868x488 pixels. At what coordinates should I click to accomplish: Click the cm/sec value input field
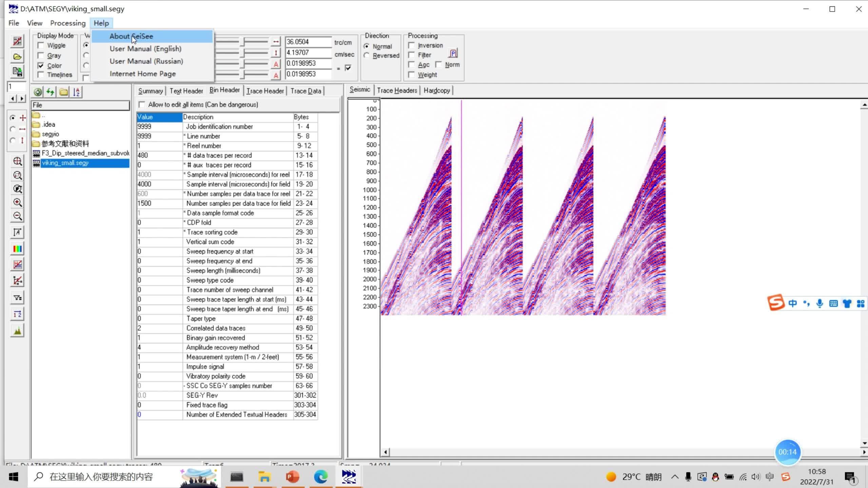pyautogui.click(x=308, y=53)
